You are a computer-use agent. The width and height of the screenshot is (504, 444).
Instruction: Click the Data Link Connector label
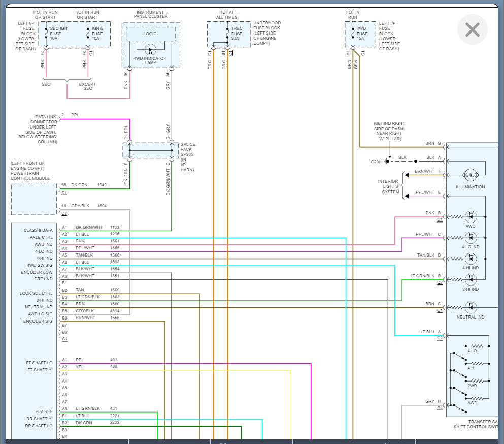pos(44,122)
